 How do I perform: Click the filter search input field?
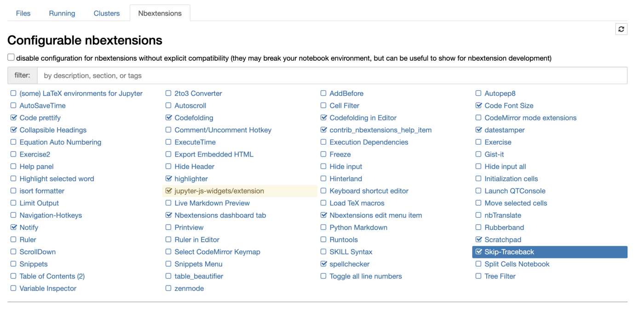(332, 76)
